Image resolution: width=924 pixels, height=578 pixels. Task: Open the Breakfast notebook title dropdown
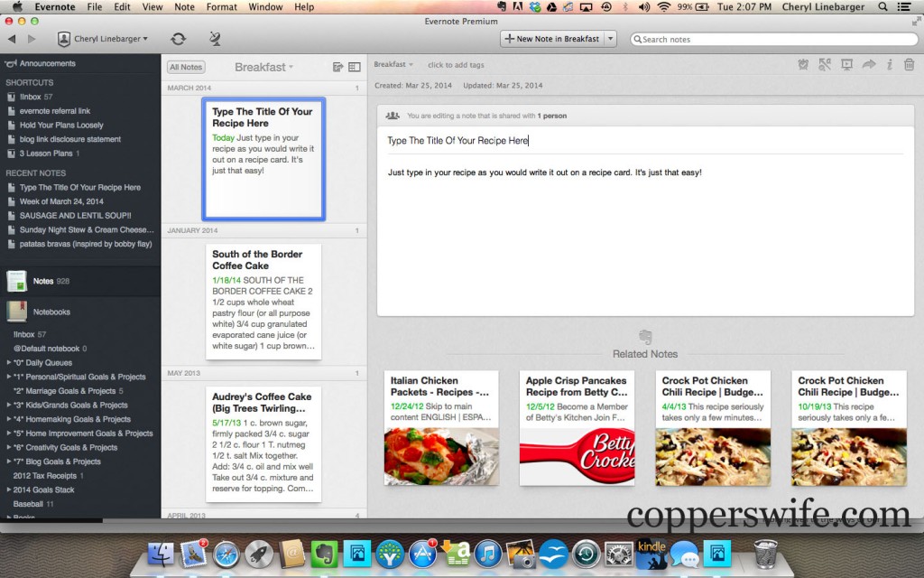point(263,67)
